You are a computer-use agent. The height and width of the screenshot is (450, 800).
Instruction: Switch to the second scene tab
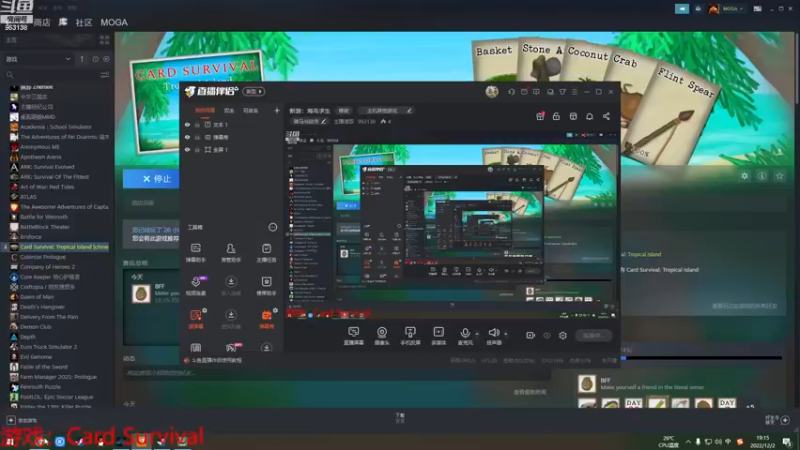pyautogui.click(x=229, y=111)
